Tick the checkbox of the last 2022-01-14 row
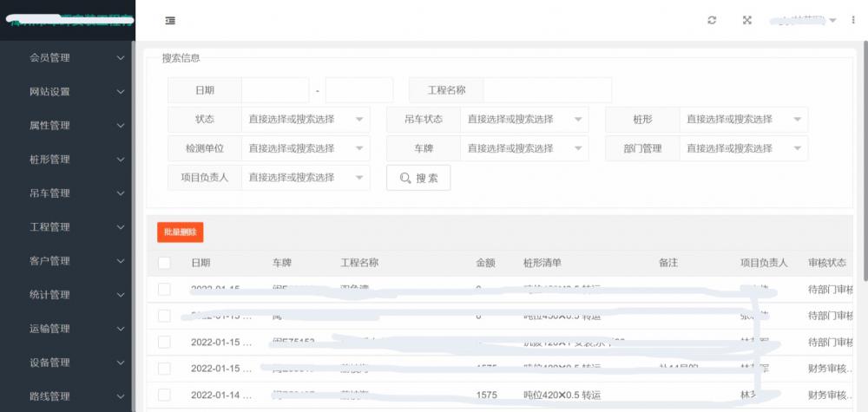 coord(165,395)
